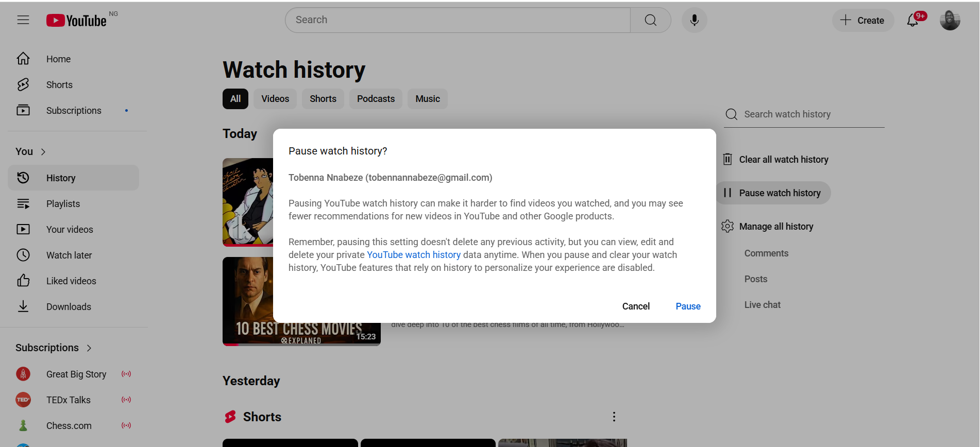Image resolution: width=980 pixels, height=447 pixels.
Task: Open Live chat history link
Action: tap(762, 305)
